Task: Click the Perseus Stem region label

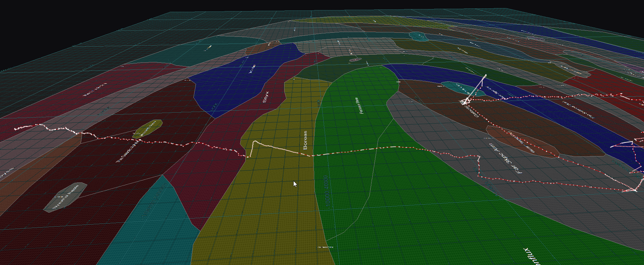Action: pos(359,106)
